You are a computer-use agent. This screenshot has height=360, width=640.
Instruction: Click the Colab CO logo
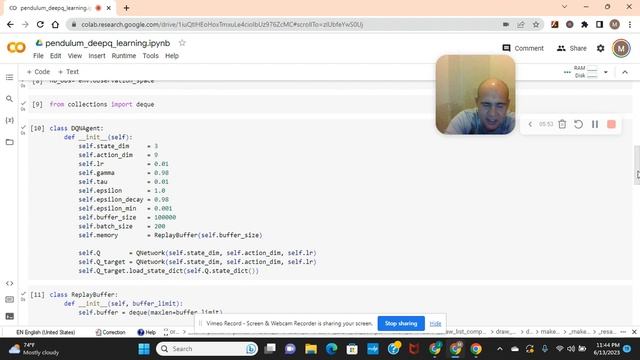click(16, 48)
